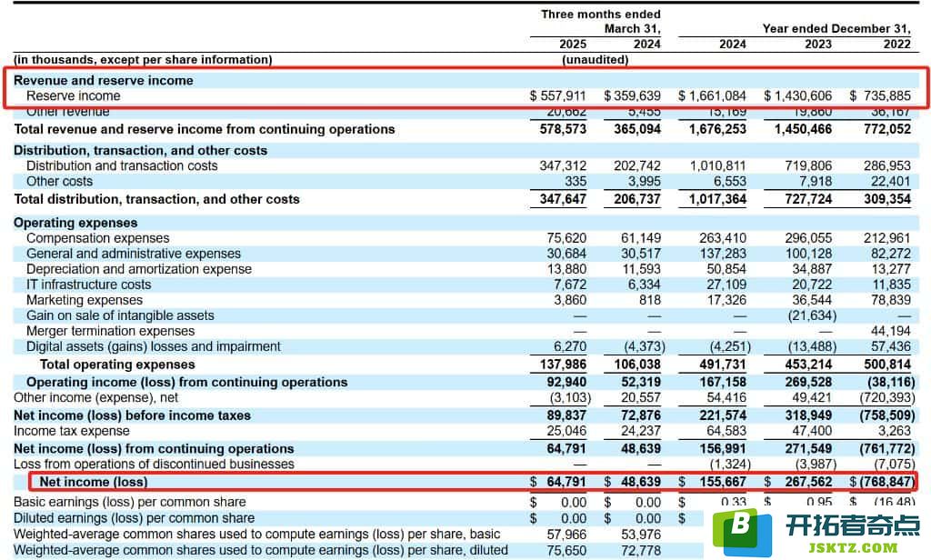Select 'Marketing expenses' row label

pyautogui.click(x=85, y=300)
